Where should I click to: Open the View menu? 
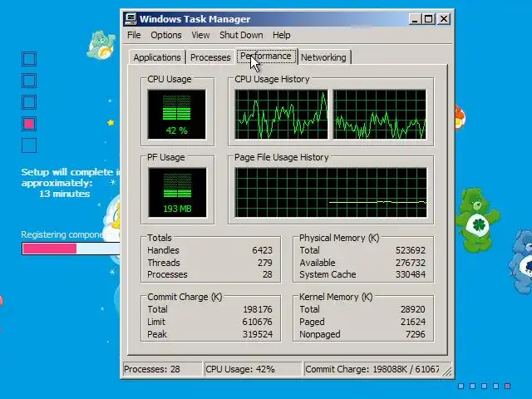(x=200, y=35)
